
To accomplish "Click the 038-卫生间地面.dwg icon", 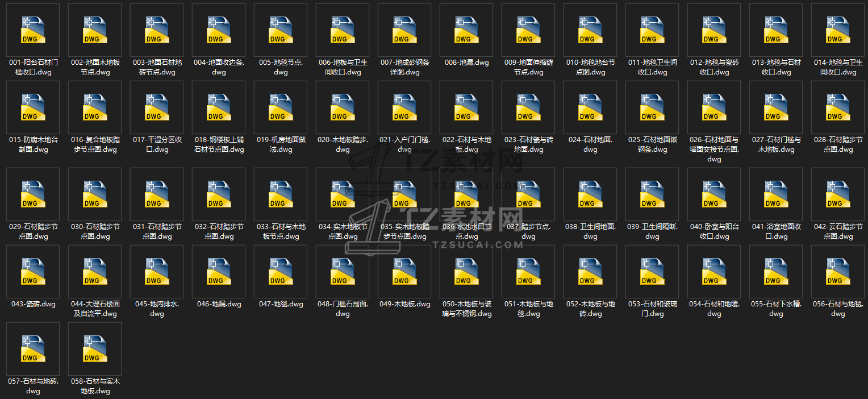I will (x=590, y=194).
